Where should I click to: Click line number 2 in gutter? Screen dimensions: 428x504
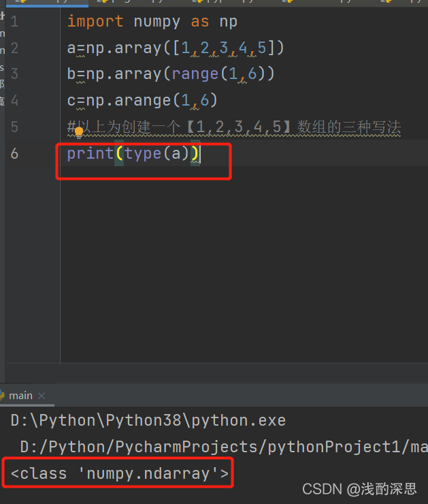[14, 48]
